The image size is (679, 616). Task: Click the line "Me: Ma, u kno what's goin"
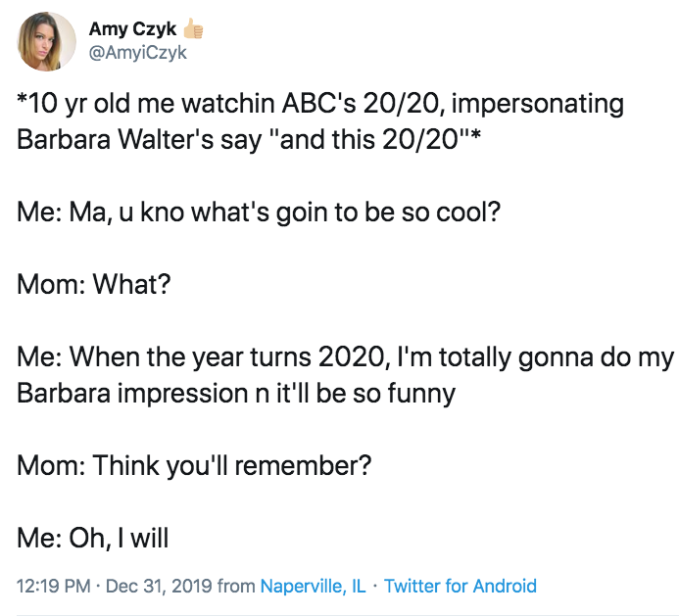(259, 212)
